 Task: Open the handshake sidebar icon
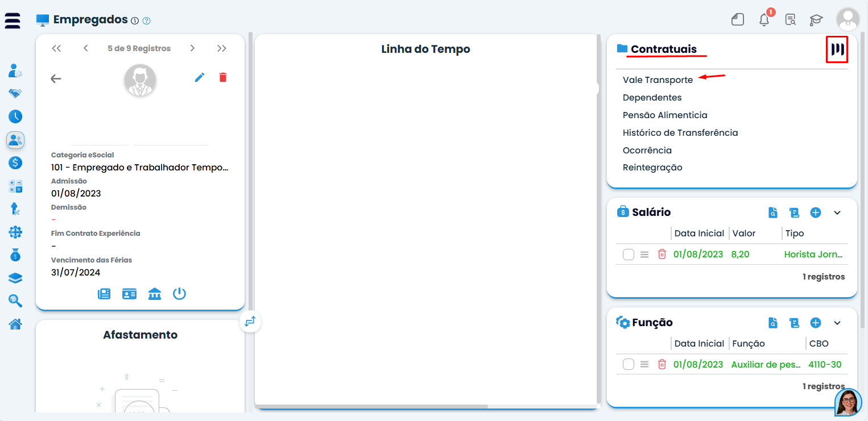point(15,93)
